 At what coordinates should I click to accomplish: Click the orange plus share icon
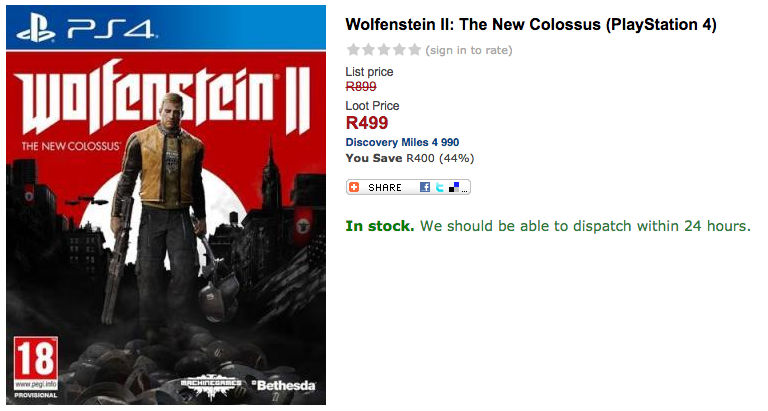[x=355, y=187]
